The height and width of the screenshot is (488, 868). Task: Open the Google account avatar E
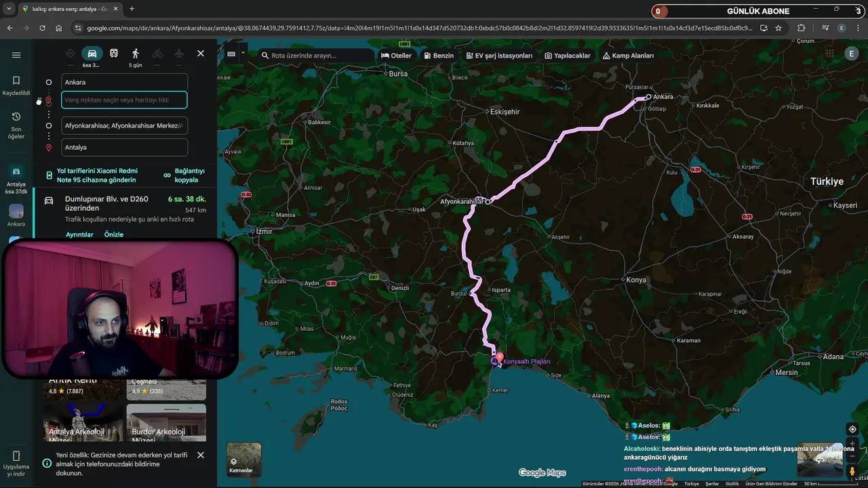point(851,54)
